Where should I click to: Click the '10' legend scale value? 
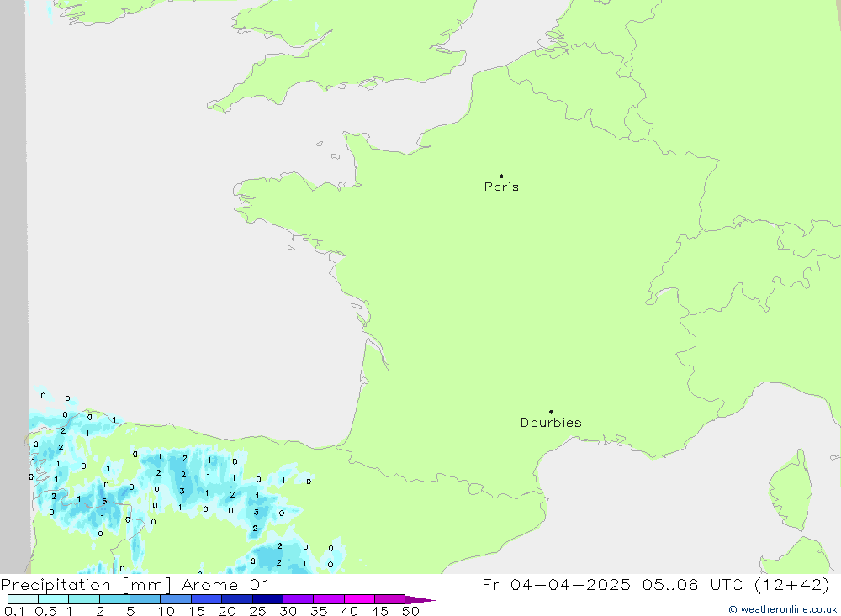167,611
